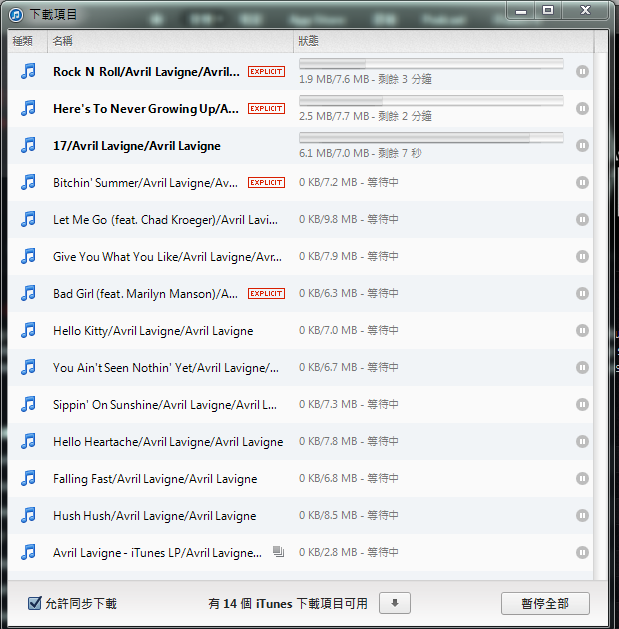Pause the Hello Heartache download
Screen dimensions: 619x629
coord(582,441)
